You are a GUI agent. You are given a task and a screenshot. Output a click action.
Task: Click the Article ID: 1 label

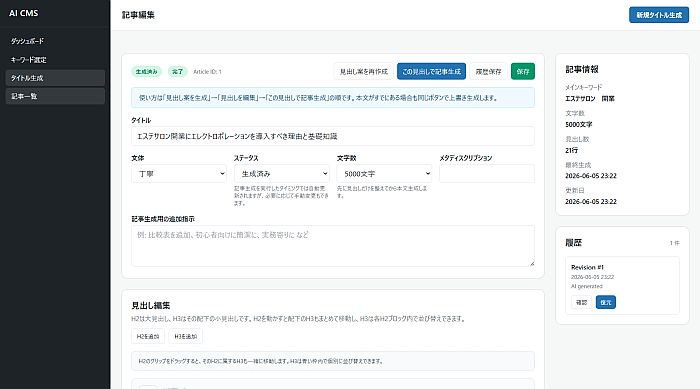click(x=207, y=71)
